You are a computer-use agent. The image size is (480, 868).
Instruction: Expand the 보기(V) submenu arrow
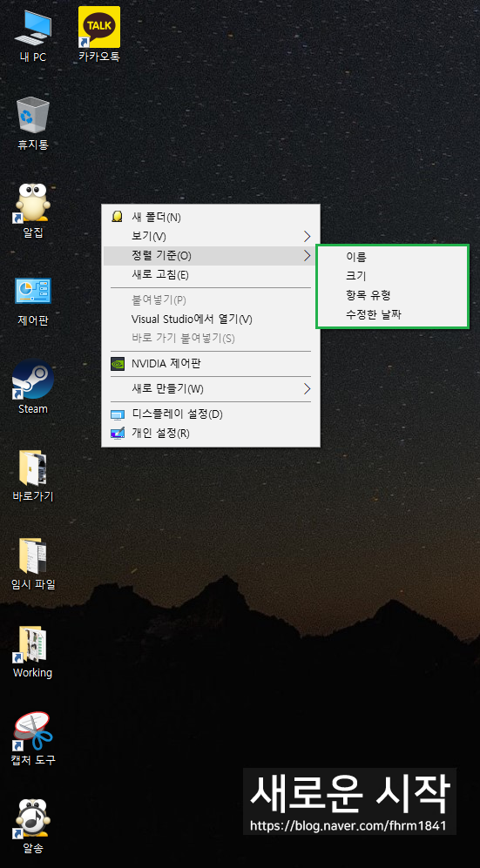(x=308, y=237)
